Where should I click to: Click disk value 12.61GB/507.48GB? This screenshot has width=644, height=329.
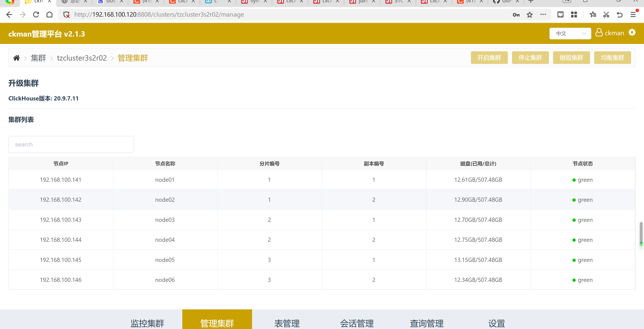[x=478, y=180]
